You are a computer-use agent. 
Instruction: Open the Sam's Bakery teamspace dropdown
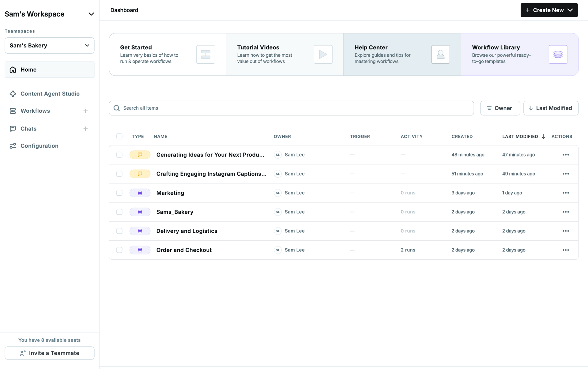[49, 45]
